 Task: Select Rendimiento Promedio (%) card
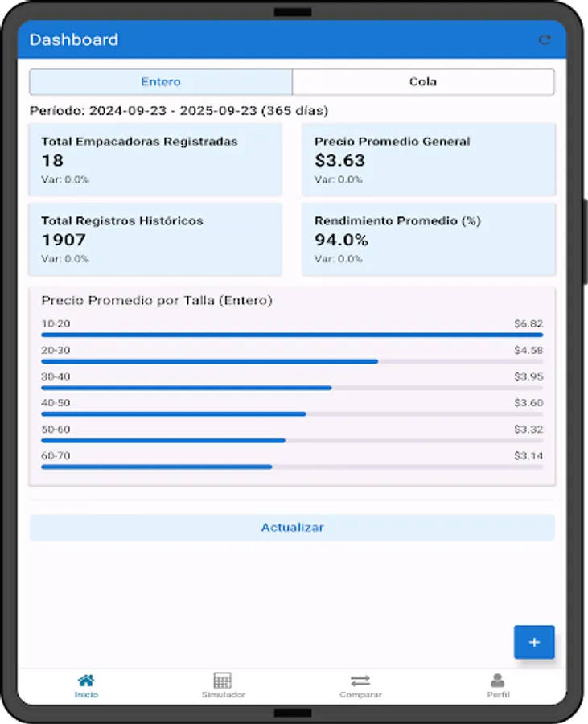[x=429, y=239]
